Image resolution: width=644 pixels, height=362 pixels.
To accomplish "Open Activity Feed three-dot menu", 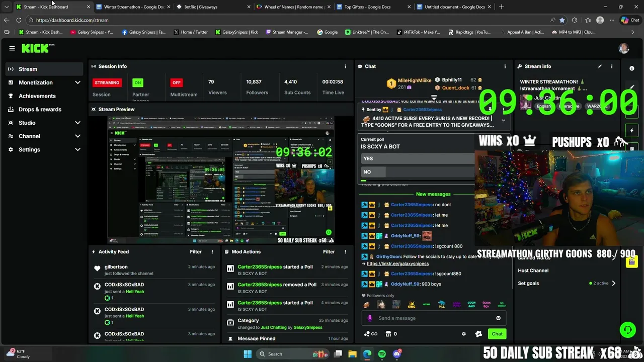I will click(x=212, y=252).
